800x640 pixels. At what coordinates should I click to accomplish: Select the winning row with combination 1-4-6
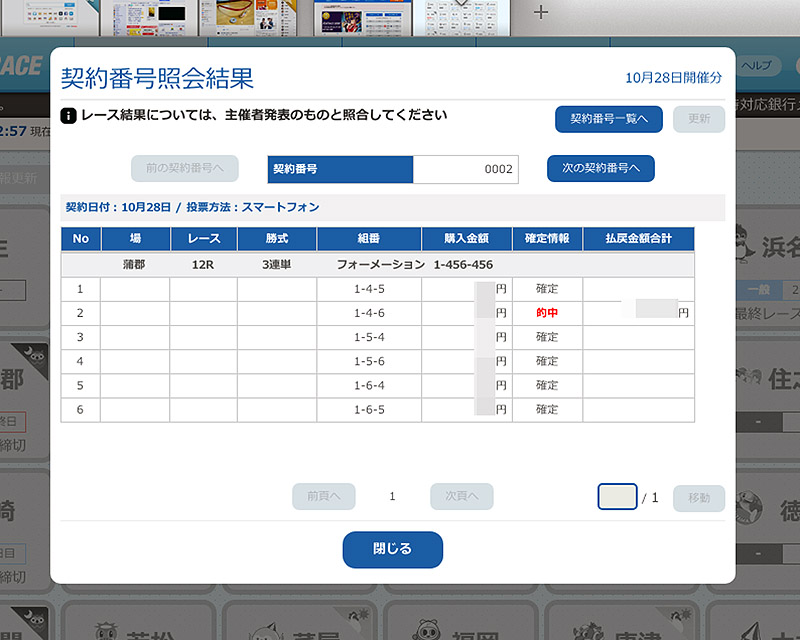(368, 313)
